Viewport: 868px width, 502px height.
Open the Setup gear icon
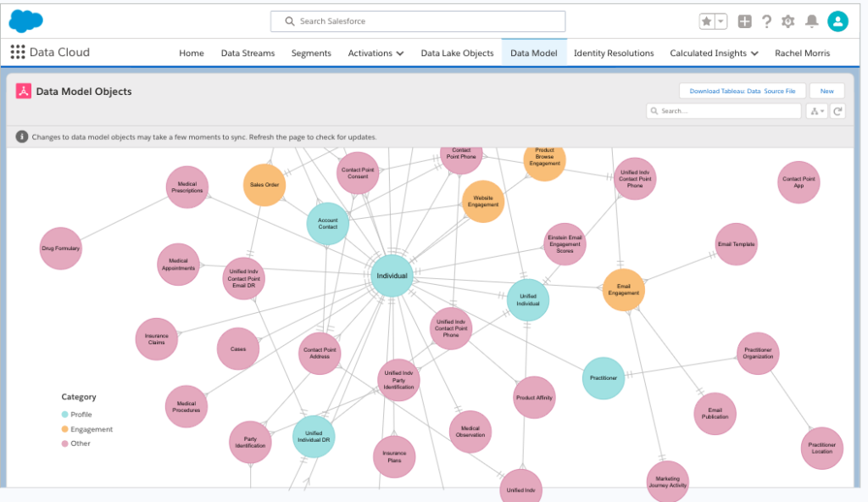(788, 21)
